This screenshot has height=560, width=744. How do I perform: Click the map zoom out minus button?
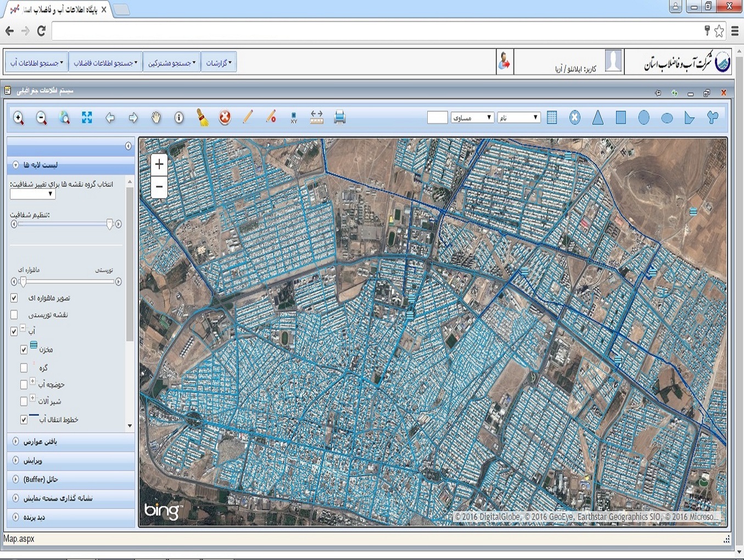[x=159, y=187]
